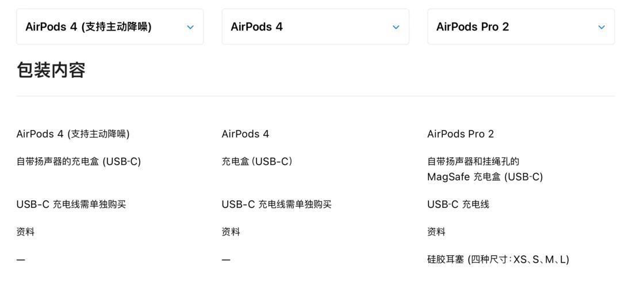
Task: Click the plain 充电盒 (USB-C) entry for AirPods 4
Action: (x=257, y=162)
